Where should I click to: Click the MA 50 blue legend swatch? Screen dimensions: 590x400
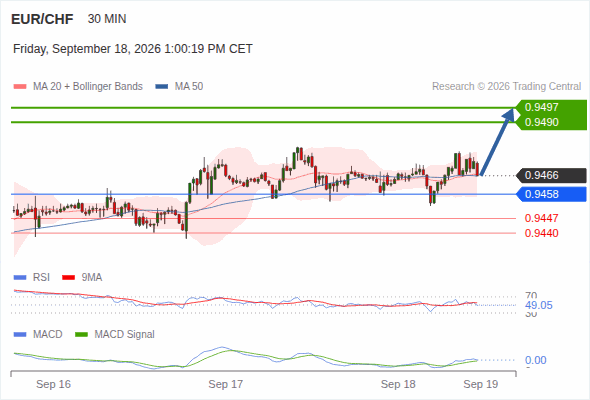coord(162,87)
